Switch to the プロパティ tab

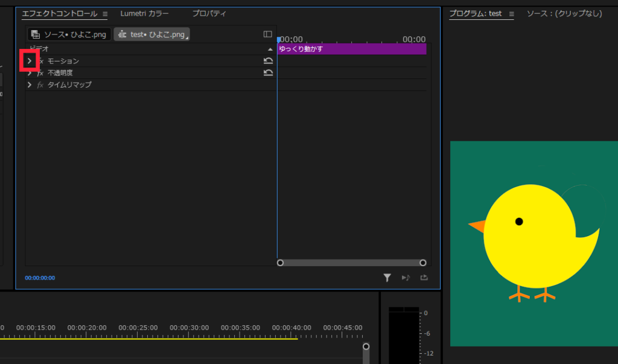point(209,13)
